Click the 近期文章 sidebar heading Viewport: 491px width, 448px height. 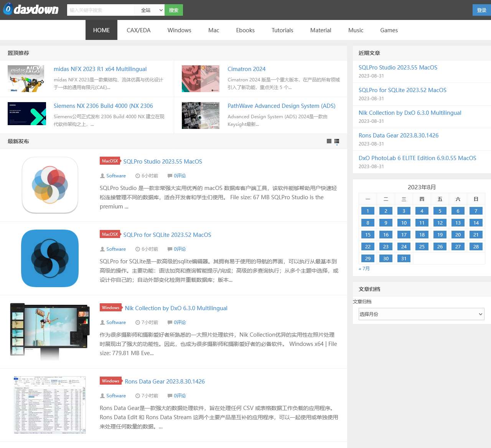tap(369, 53)
